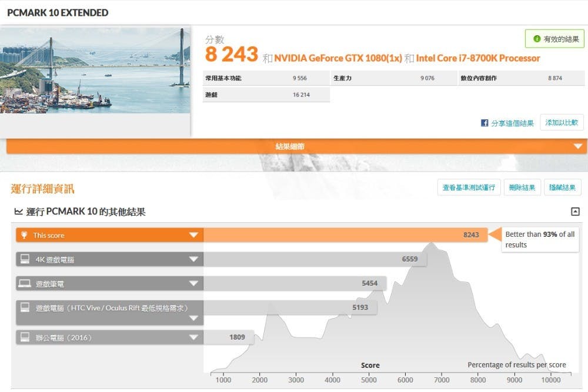Click the 隱藏結果 button

click(x=563, y=187)
